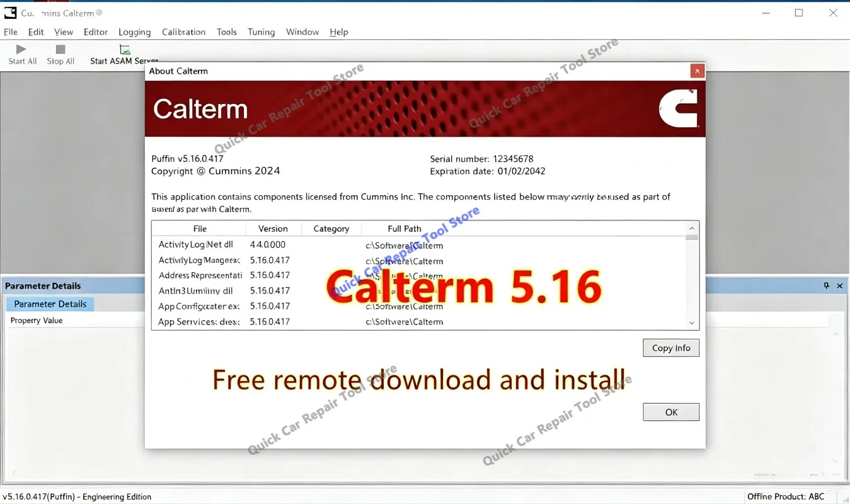Open the Help menu
Image resolution: width=850 pixels, height=504 pixels.
point(339,32)
